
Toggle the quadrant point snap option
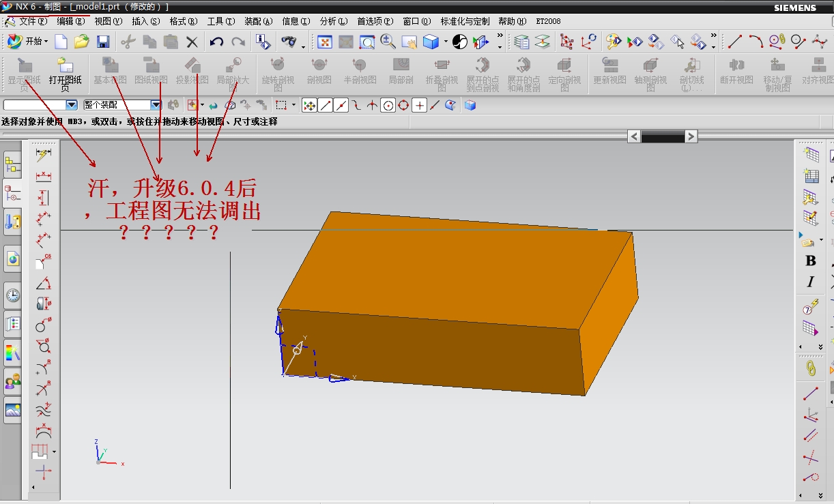(404, 105)
